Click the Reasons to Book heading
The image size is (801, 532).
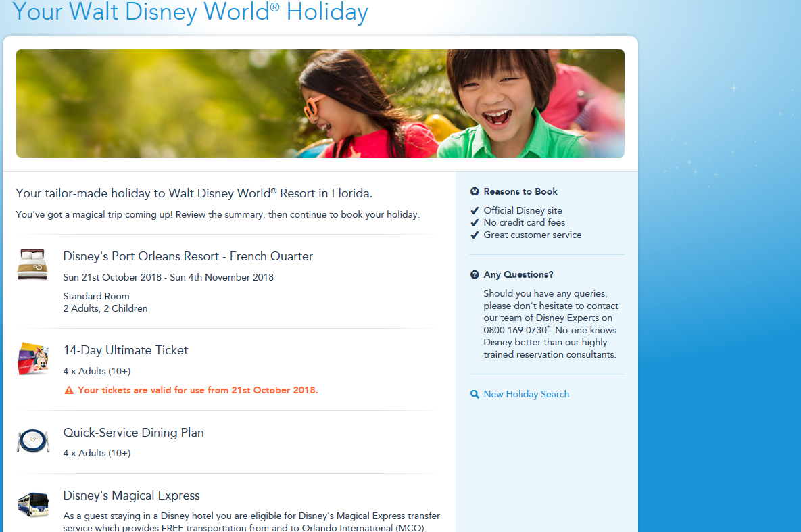tap(520, 192)
